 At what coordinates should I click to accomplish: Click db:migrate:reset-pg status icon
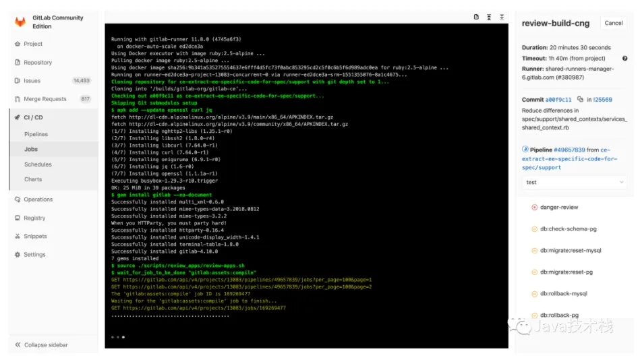(x=534, y=272)
